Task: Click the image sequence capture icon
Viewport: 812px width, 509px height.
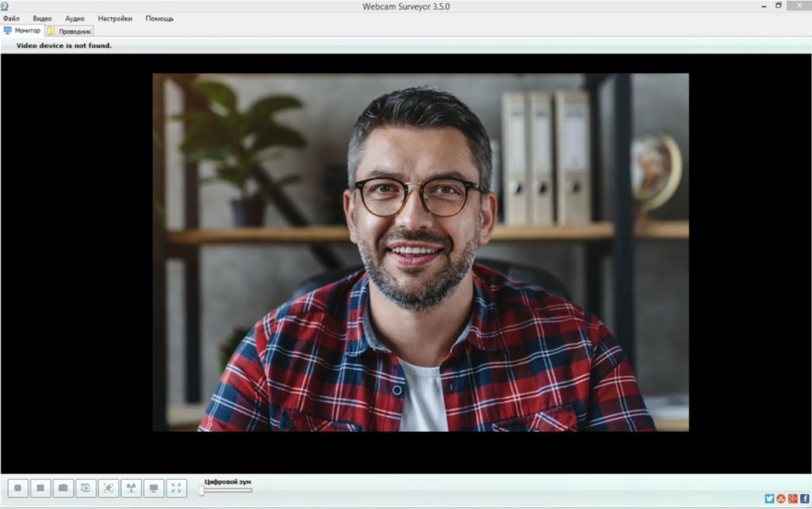Action: point(86,488)
